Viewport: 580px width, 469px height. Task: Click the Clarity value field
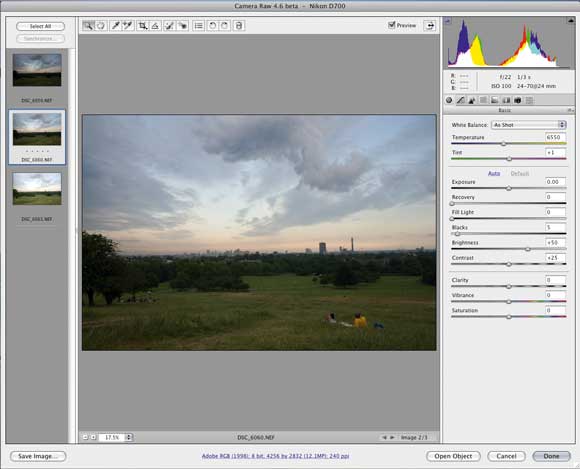tap(555, 280)
